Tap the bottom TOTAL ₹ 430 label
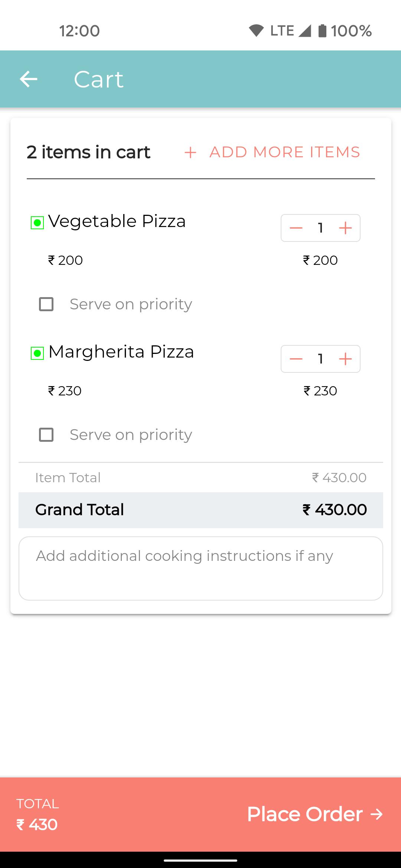The height and width of the screenshot is (868, 401). tap(38, 814)
